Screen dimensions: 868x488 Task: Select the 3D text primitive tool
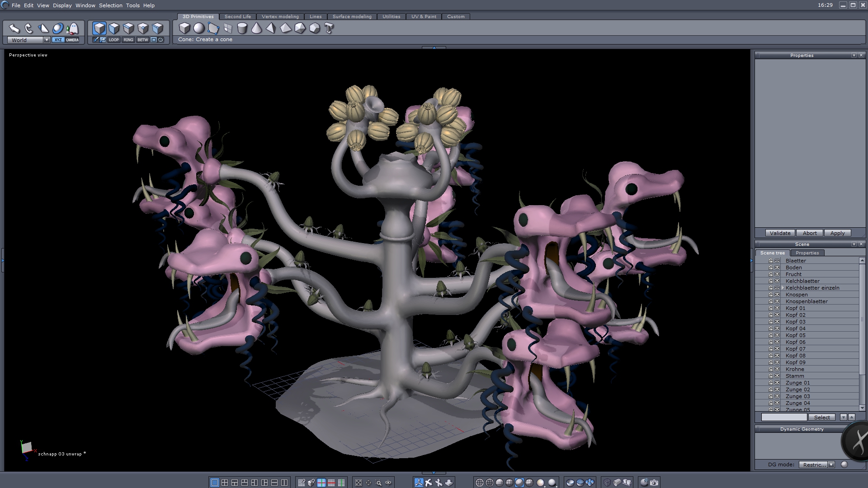coord(329,28)
